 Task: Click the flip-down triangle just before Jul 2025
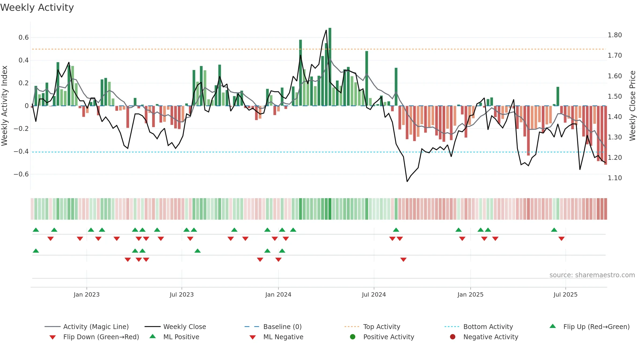[x=561, y=239]
